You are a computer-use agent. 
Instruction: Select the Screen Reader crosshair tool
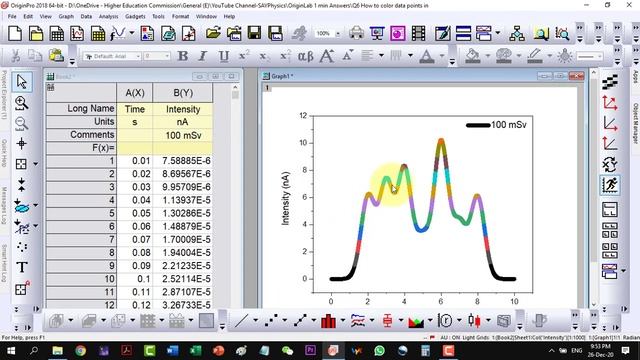click(x=21, y=144)
